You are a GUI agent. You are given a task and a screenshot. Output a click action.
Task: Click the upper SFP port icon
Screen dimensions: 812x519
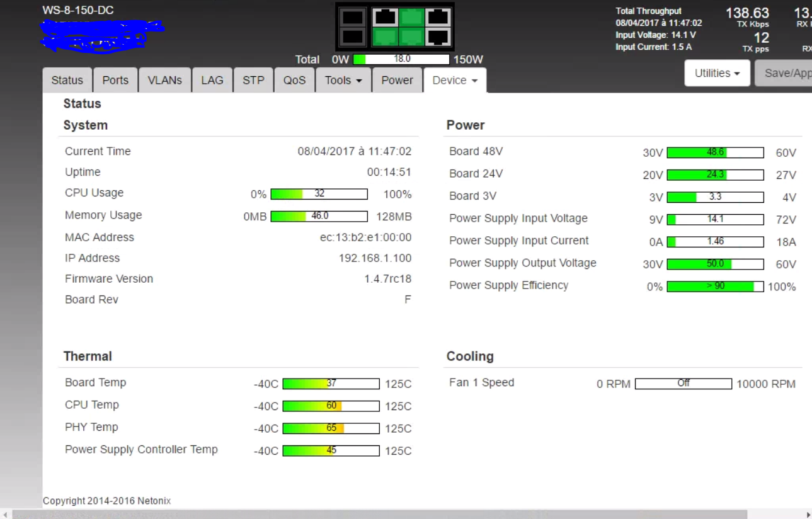[353, 17]
